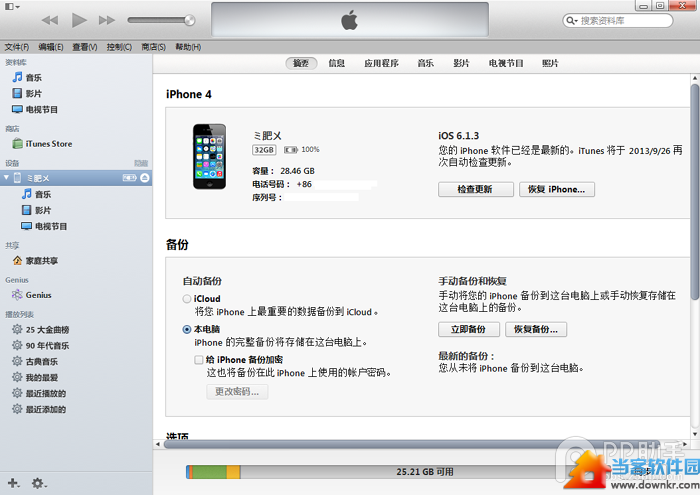Click the scroll left arrow
The height and width of the screenshot is (495, 700).
click(158, 444)
